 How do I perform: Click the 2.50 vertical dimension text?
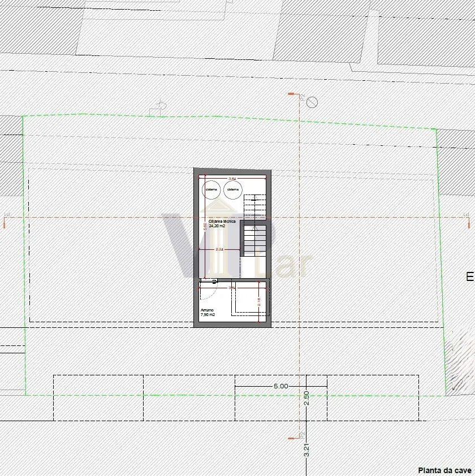pos(306,398)
